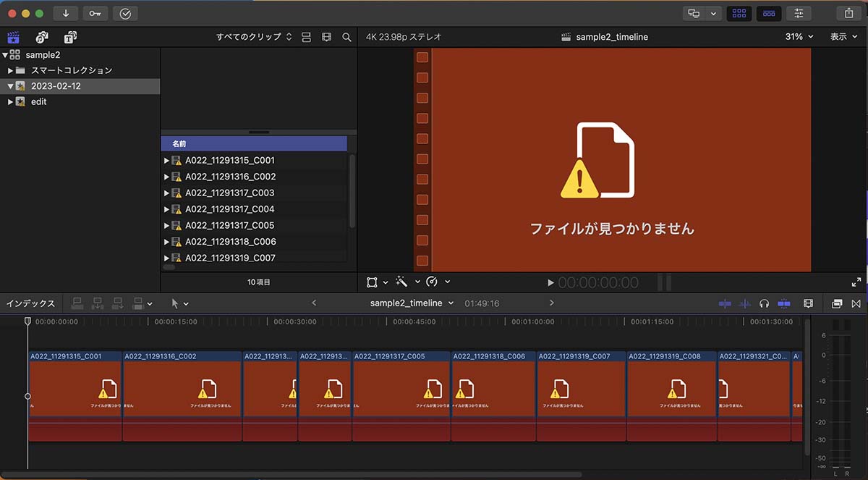Viewport: 868px width, 480px height.
Task: Enter full-screen viewer playback
Action: [856, 282]
